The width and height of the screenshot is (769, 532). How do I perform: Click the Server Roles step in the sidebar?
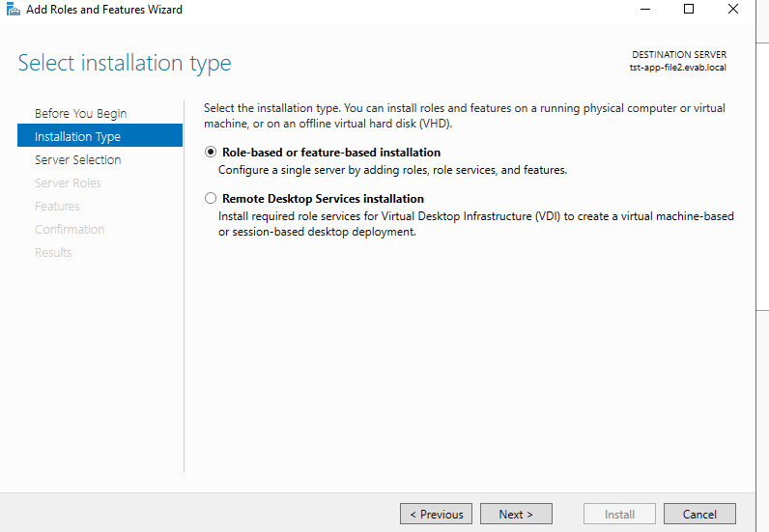(x=68, y=182)
